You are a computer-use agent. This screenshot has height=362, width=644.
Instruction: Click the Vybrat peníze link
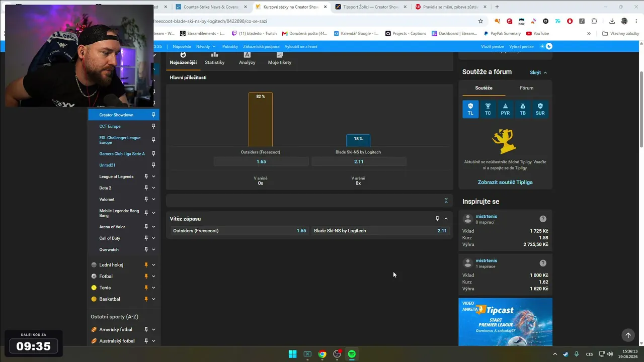521,46
